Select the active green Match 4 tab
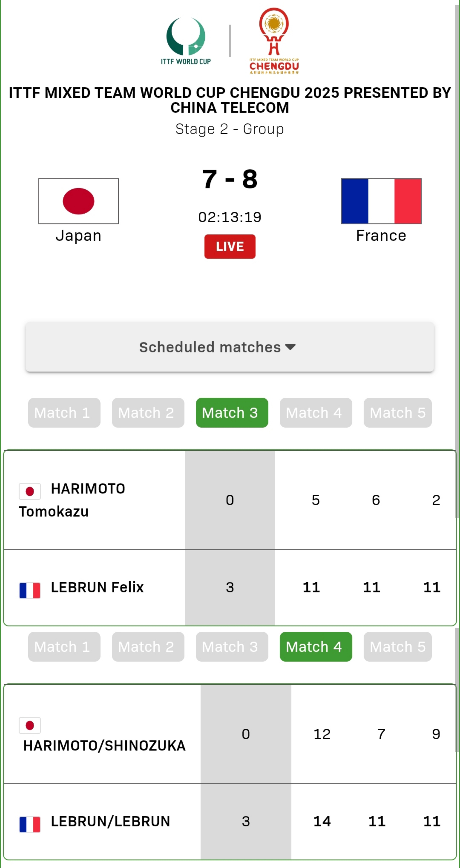 point(316,646)
